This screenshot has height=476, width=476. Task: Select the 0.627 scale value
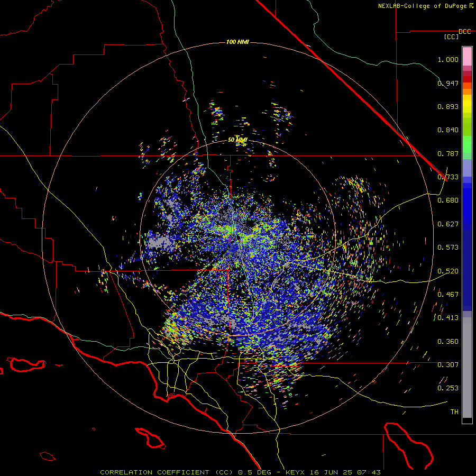pyautogui.click(x=448, y=224)
